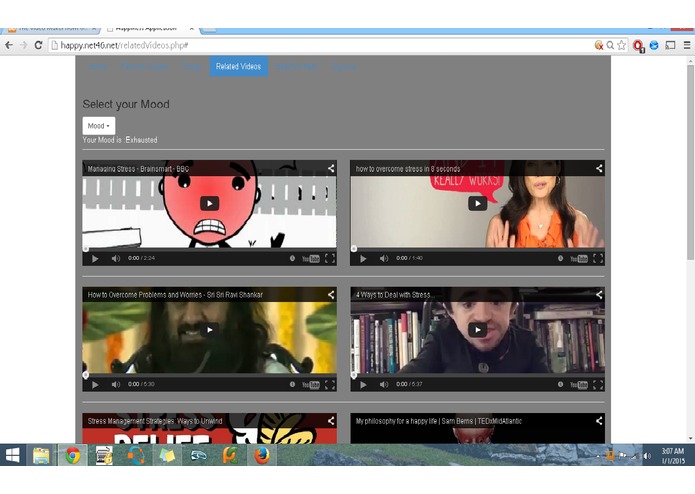
Task: Play the Ravi Shankar video from control bar
Action: (x=95, y=385)
